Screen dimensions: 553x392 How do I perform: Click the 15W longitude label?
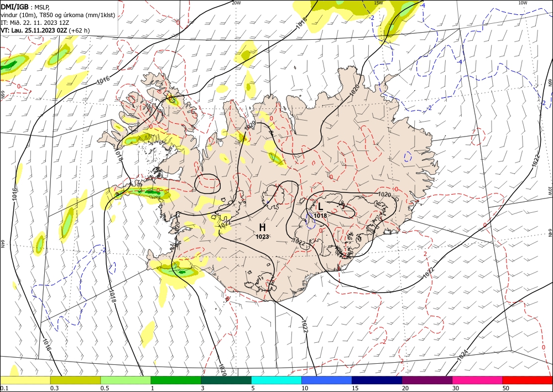(378, 3)
